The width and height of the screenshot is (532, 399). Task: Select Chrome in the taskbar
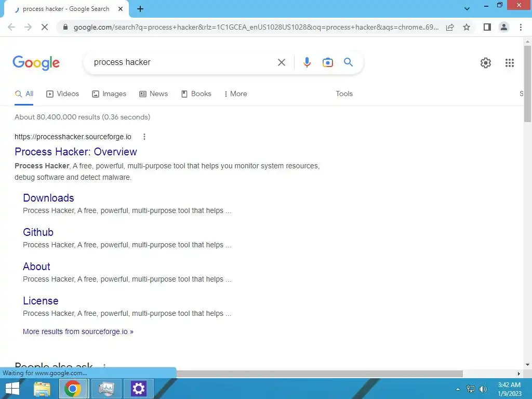coord(73,389)
